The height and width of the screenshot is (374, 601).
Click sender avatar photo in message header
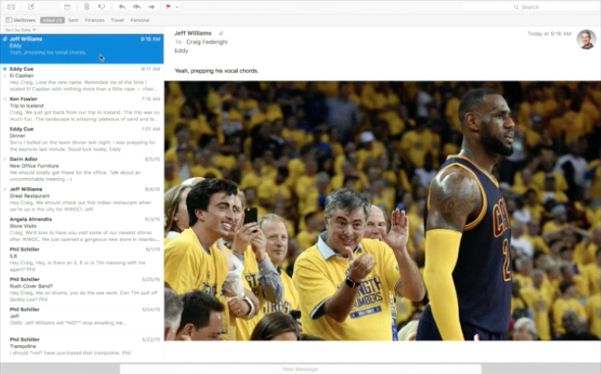click(x=586, y=39)
